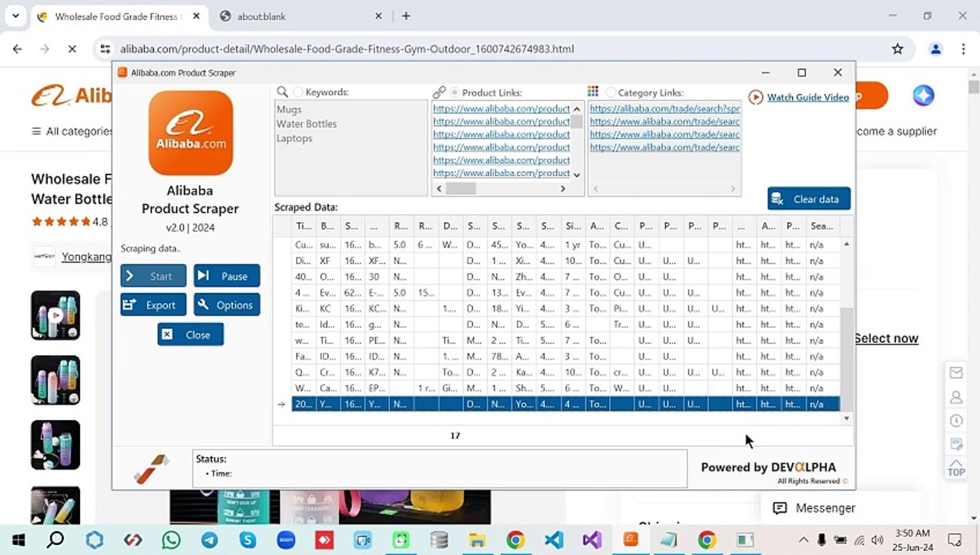Click the address bar URL
Viewport: 980px width, 555px height.
[x=347, y=49]
